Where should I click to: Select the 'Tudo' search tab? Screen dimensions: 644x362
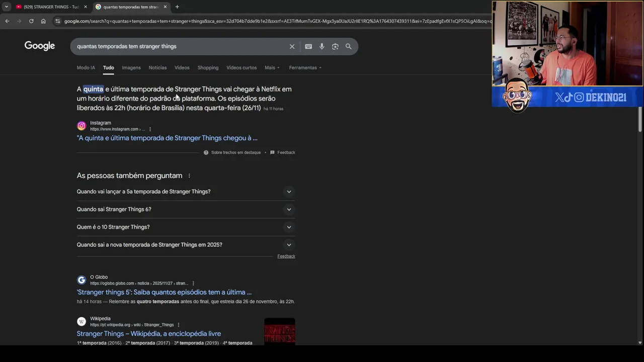(109, 67)
